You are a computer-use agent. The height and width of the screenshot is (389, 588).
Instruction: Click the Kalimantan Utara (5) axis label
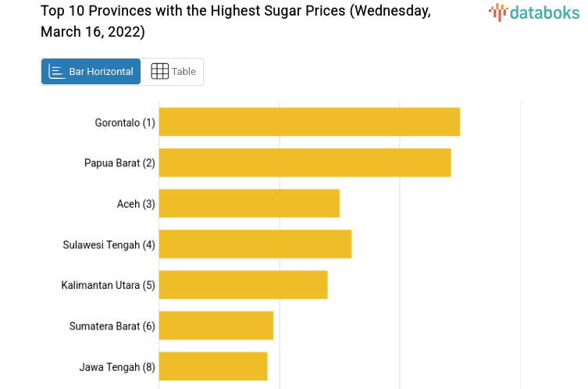tap(109, 285)
